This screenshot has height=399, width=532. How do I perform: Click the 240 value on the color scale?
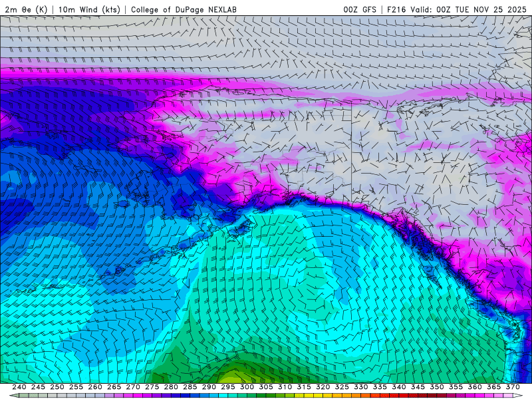(x=19, y=387)
